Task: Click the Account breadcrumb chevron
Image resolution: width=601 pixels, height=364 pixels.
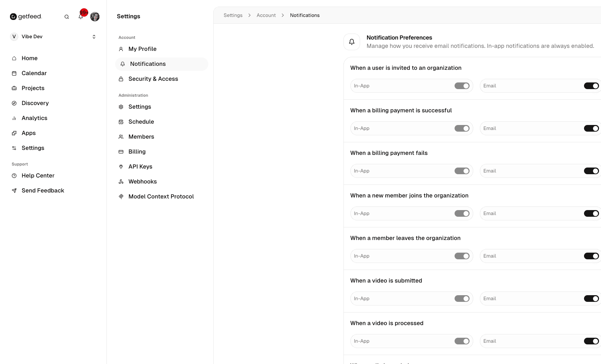Action: [282, 15]
